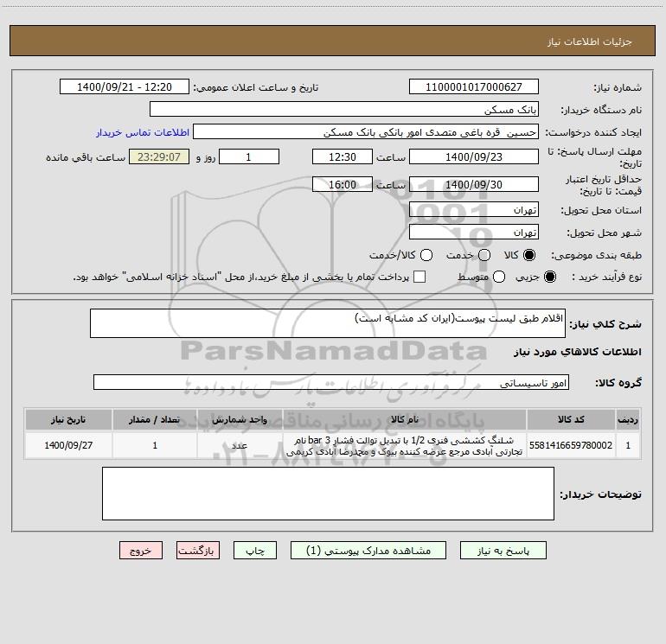
Task: Toggle the اسناد خزانه اسلامی payment checkbox
Action: point(419,277)
